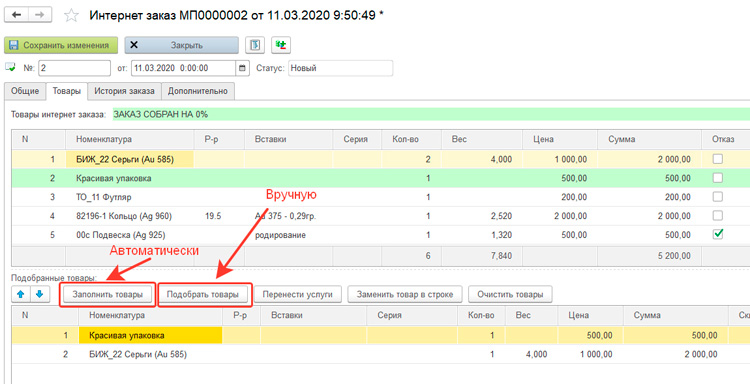
Task: Toggle Отказ checkbox for БИЖ_22 Серьги row
Action: pos(717,159)
